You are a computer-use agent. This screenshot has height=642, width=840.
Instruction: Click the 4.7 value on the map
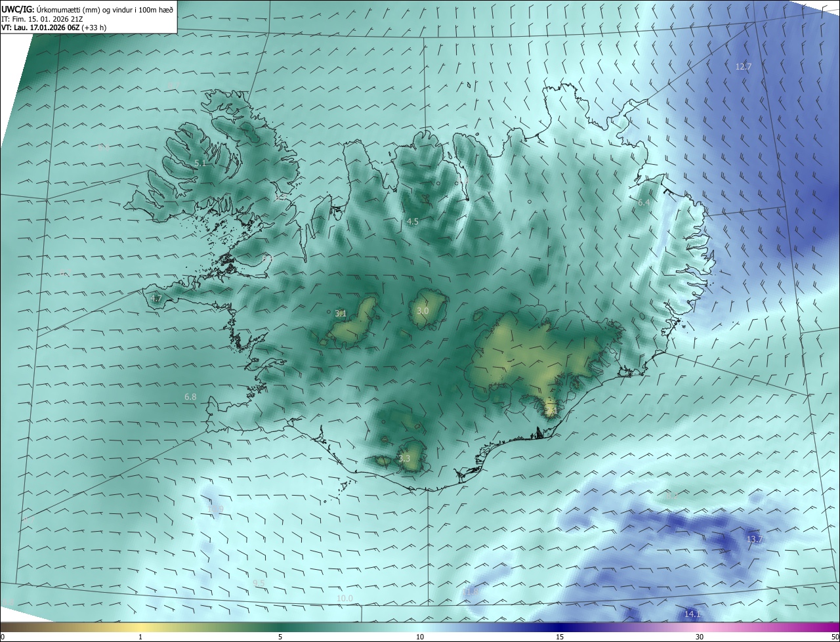click(156, 298)
